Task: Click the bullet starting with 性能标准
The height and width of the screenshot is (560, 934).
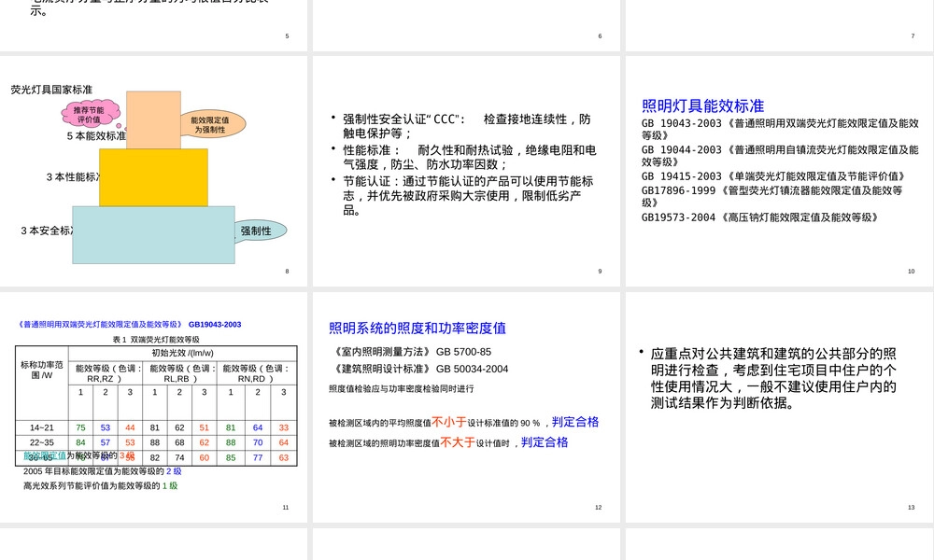Action: pos(470,157)
